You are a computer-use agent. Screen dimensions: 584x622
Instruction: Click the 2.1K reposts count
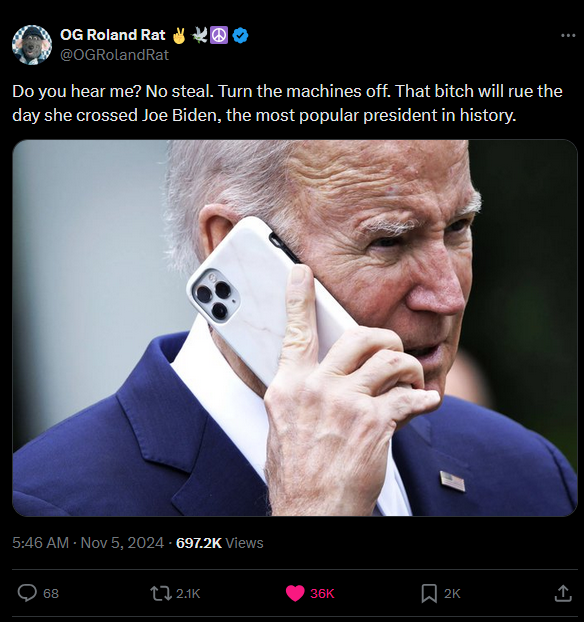[188, 593]
